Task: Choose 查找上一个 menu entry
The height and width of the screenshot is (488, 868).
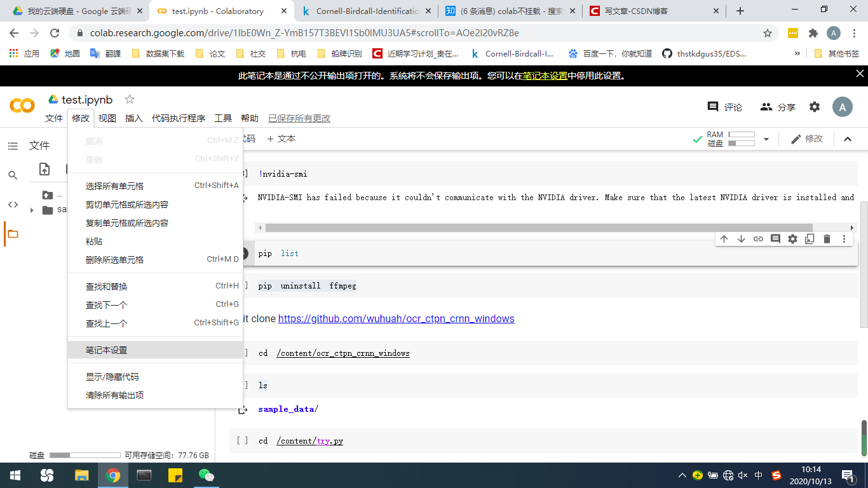Action: pyautogui.click(x=155, y=323)
